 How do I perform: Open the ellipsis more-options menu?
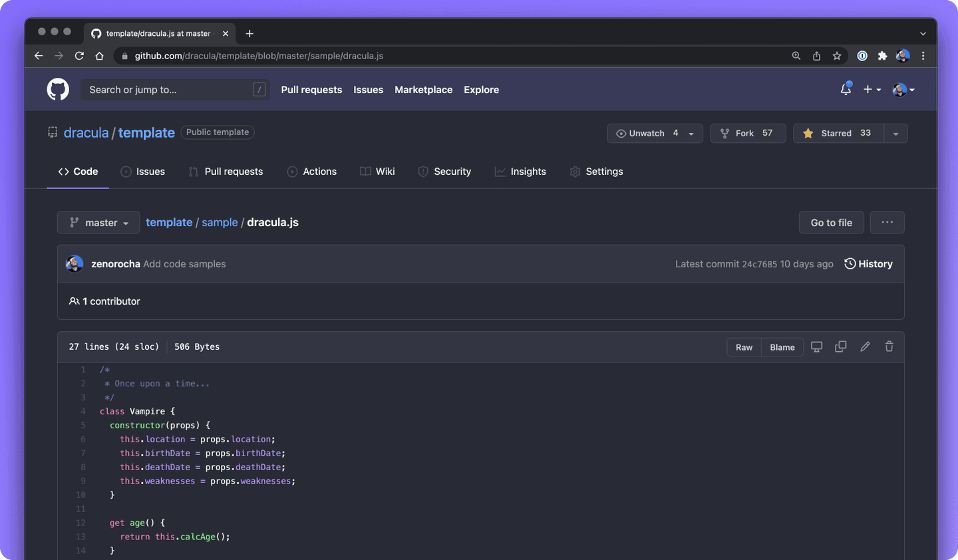tap(887, 222)
